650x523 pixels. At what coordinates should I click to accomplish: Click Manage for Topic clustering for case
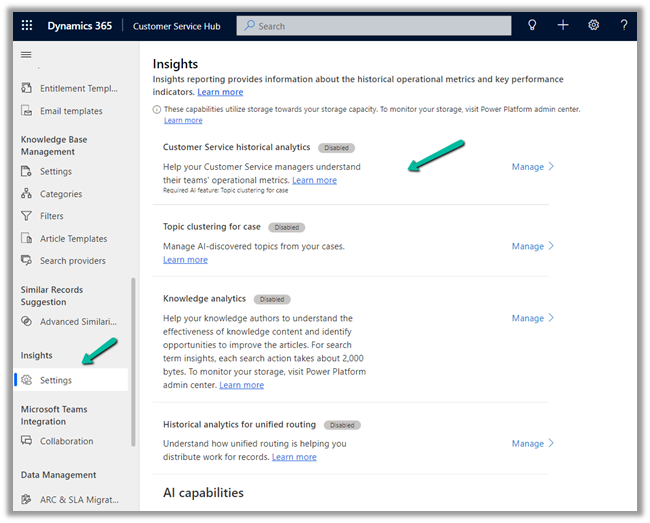(x=528, y=246)
